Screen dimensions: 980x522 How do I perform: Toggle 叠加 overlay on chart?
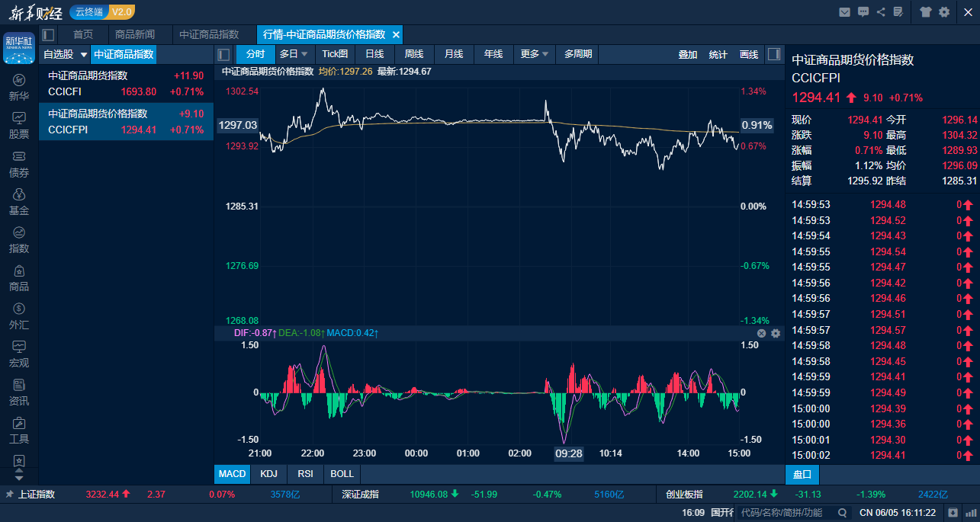(688, 54)
